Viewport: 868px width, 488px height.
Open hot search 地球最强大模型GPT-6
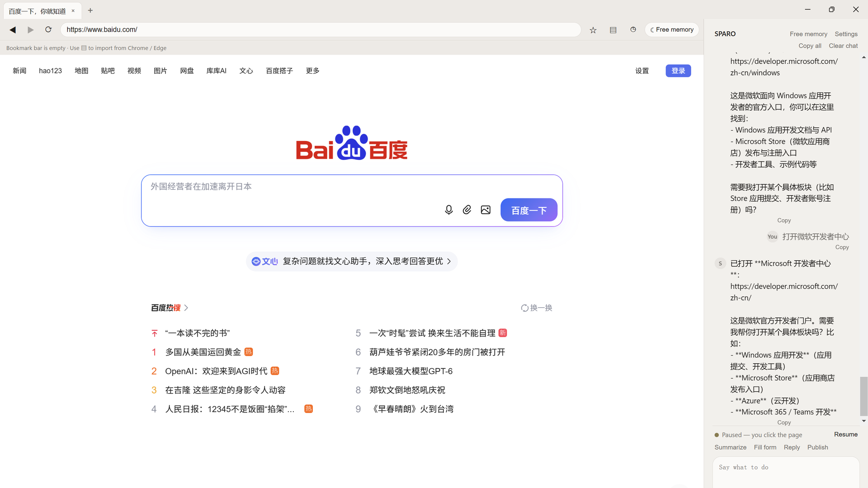(x=411, y=371)
